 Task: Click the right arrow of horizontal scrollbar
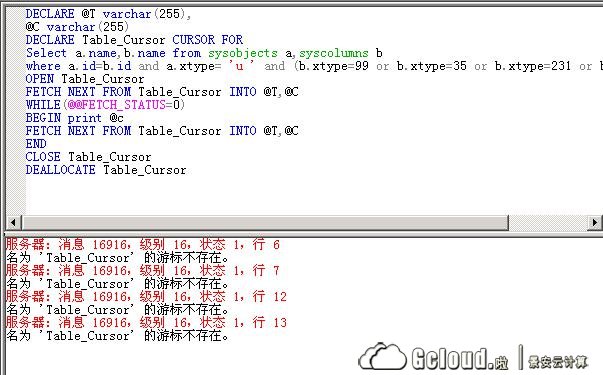click(595, 222)
